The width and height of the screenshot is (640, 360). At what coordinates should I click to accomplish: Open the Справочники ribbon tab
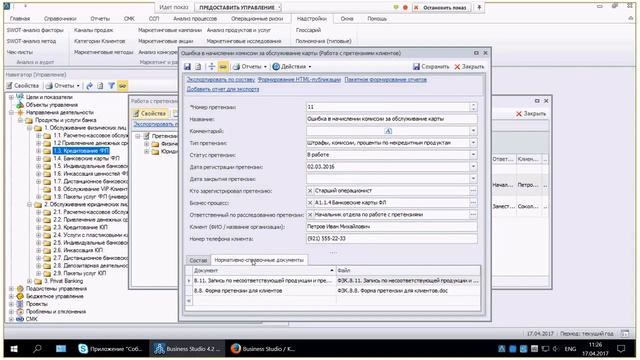point(60,19)
